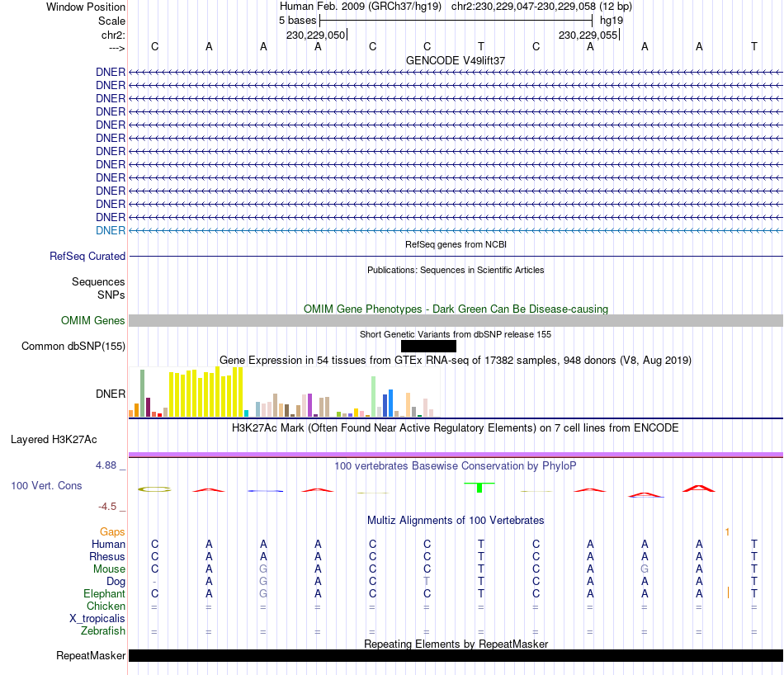Open OMIM Gene Phenotypes track title
The image size is (784, 675).
coord(456,309)
